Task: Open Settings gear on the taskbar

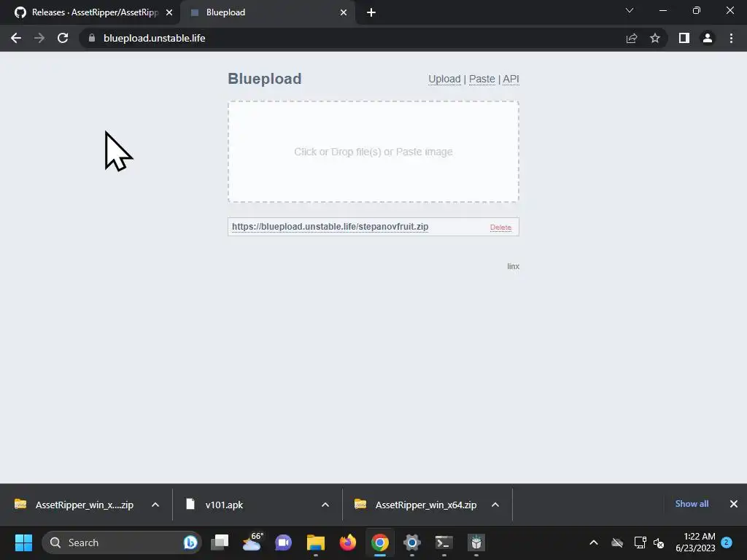Action: coord(412,542)
